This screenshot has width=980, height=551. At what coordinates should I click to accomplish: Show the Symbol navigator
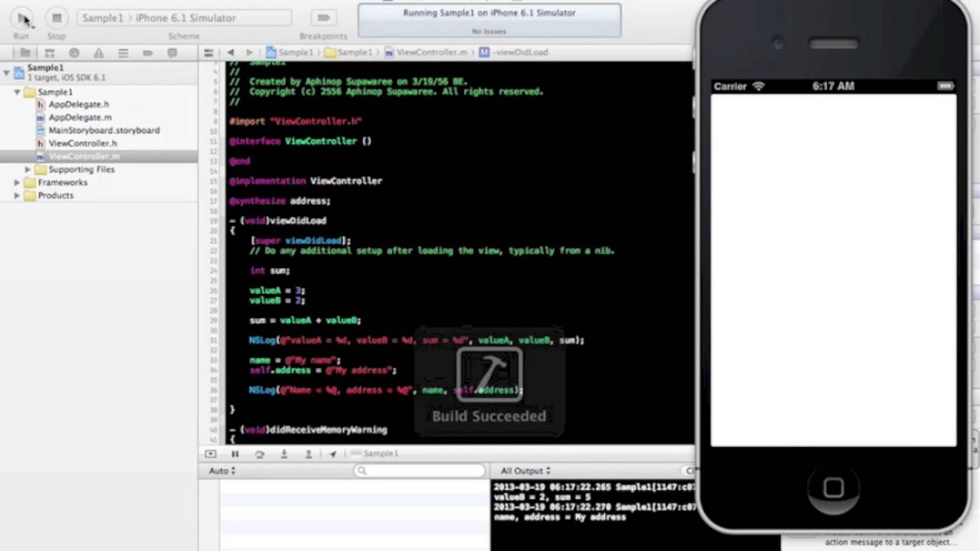pos(50,53)
